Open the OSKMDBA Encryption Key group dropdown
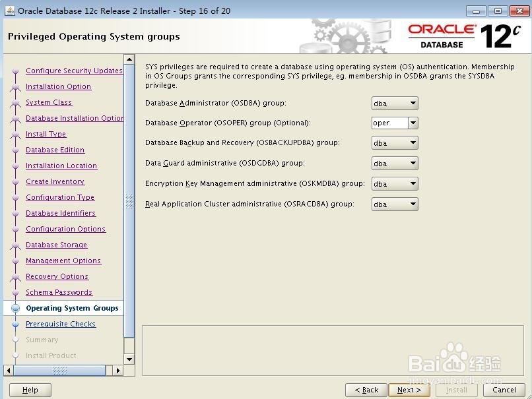The width and height of the screenshot is (532, 399). pyautogui.click(x=395, y=184)
